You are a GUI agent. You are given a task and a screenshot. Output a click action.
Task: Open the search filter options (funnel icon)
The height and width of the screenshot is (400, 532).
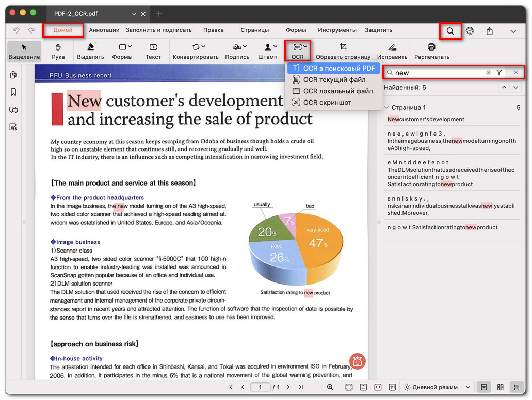coord(499,72)
